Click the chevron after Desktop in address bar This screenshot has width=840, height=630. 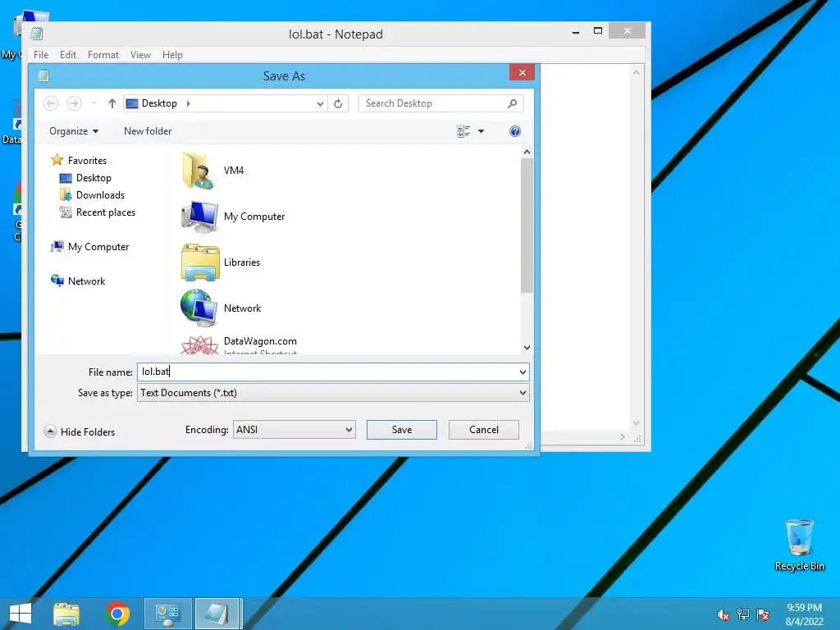[x=188, y=103]
